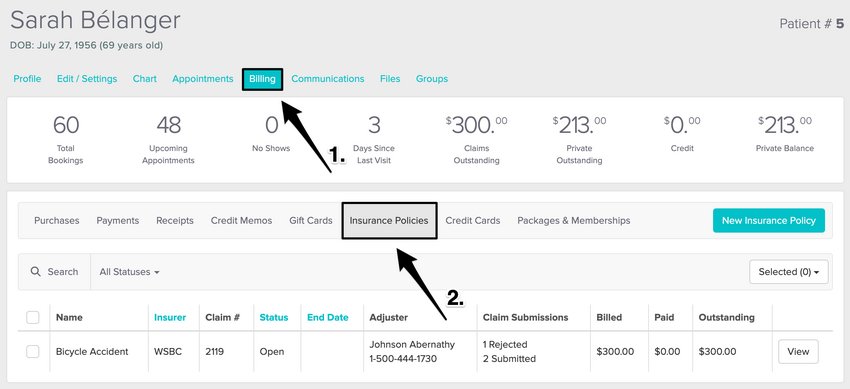This screenshot has width=850, height=389.
Task: Switch to the Groups tab
Action: click(x=432, y=79)
